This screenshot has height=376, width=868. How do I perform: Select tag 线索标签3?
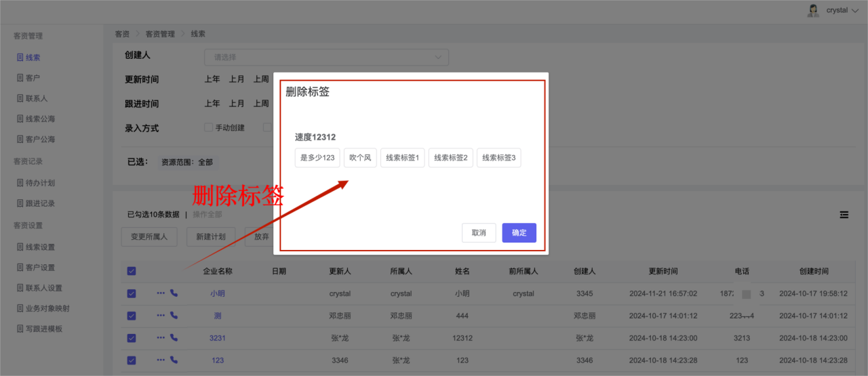[x=499, y=158]
